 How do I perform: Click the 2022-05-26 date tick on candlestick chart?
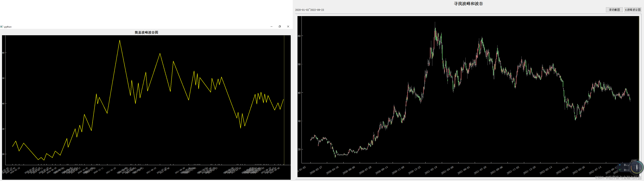pyautogui.click(x=579, y=170)
